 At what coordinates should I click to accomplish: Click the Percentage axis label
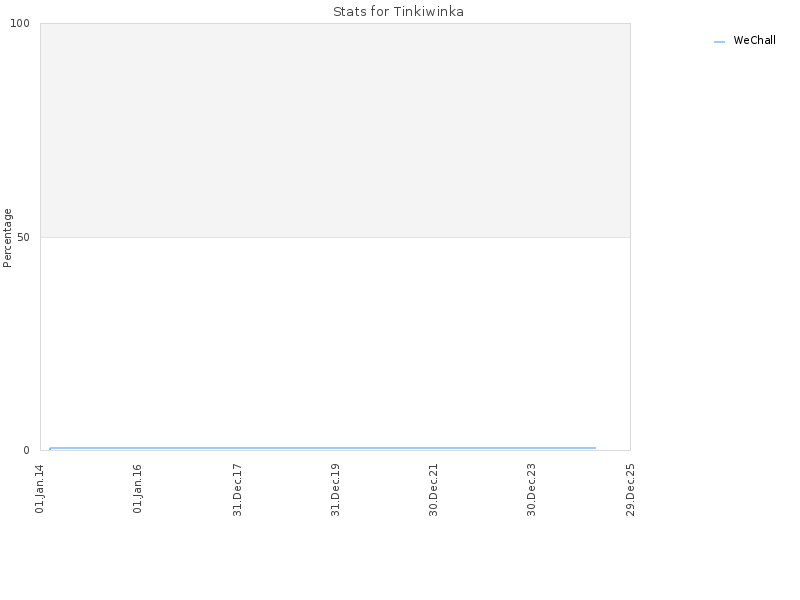pos(7,238)
